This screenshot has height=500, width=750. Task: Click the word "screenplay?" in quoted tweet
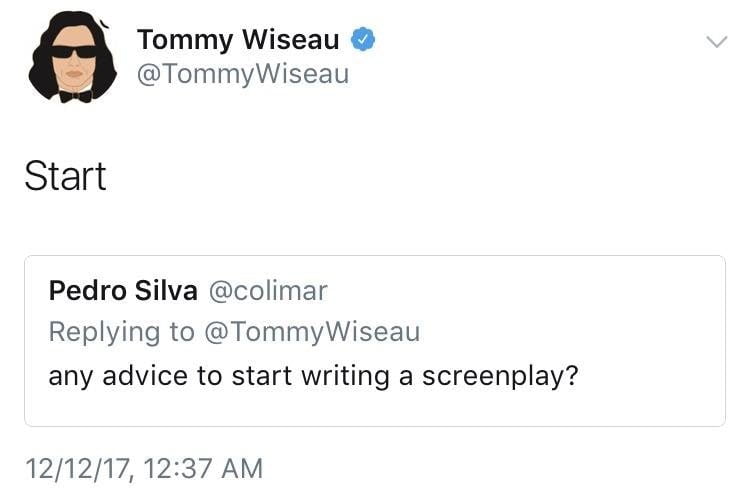point(500,378)
